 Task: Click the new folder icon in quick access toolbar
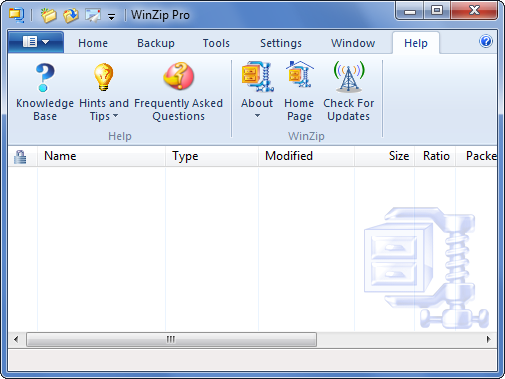pos(49,15)
